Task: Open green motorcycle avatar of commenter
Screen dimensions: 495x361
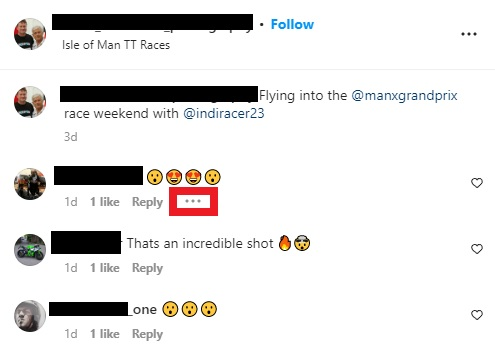Action: [x=30, y=250]
